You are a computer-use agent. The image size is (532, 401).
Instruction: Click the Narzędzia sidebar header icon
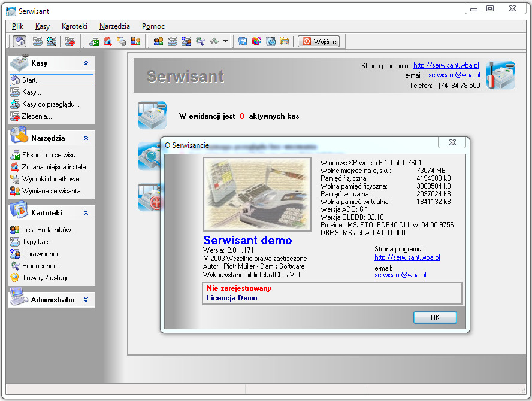click(19, 136)
